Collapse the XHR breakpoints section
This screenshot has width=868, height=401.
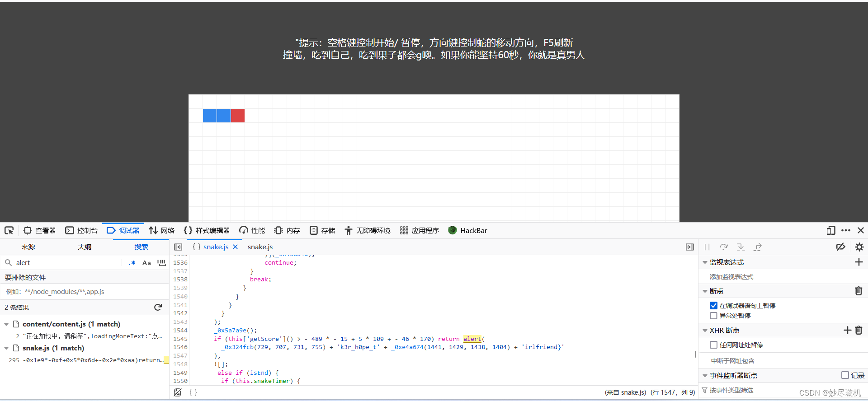click(x=705, y=331)
